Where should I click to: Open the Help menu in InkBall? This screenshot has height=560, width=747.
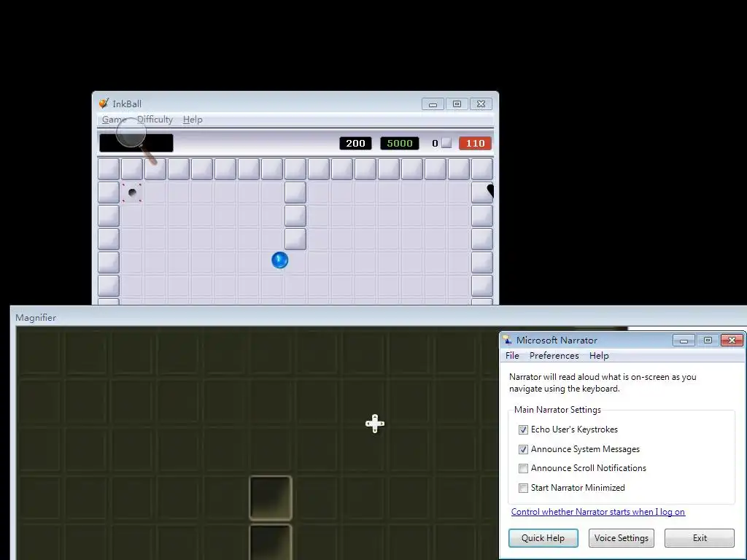click(x=193, y=120)
